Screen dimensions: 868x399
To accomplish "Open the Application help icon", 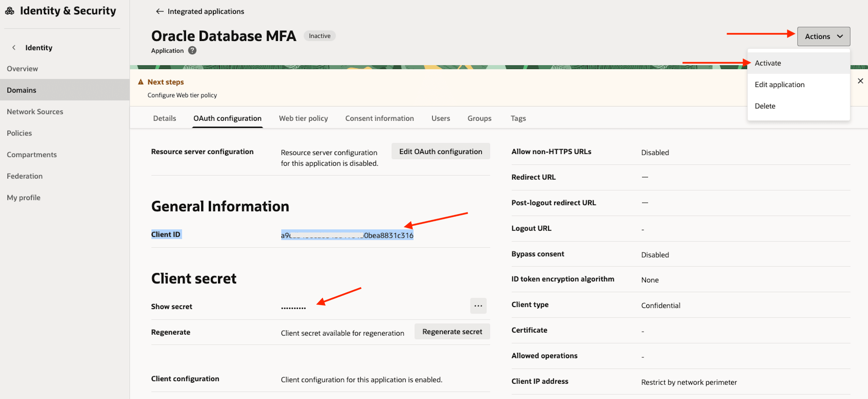I will [x=192, y=50].
